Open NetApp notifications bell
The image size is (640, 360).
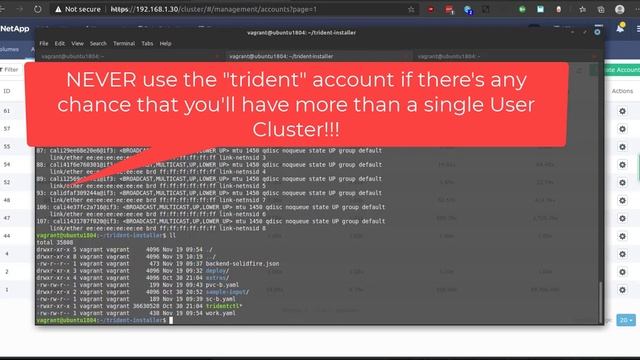coord(620,28)
